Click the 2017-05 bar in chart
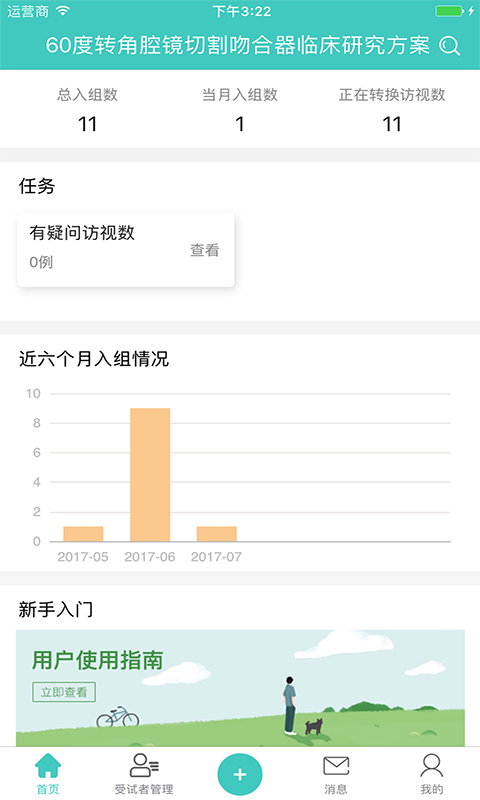Image resolution: width=480 pixels, height=800 pixels. point(83,534)
